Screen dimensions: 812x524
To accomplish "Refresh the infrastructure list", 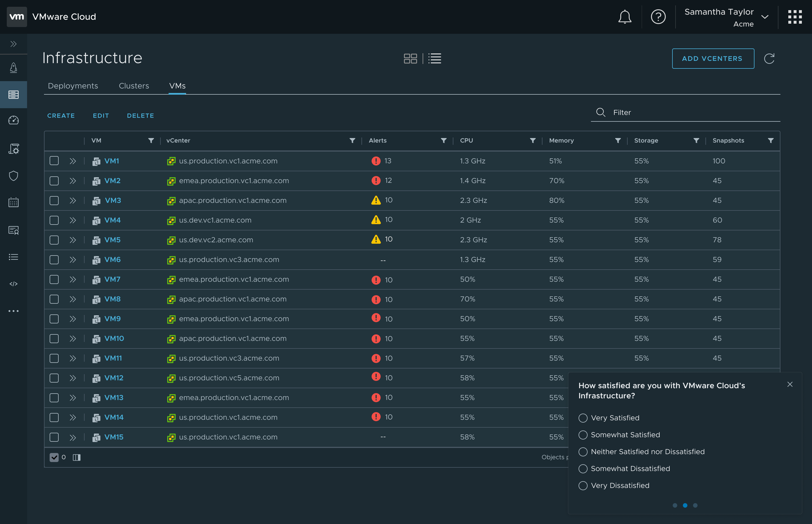I will [769, 59].
